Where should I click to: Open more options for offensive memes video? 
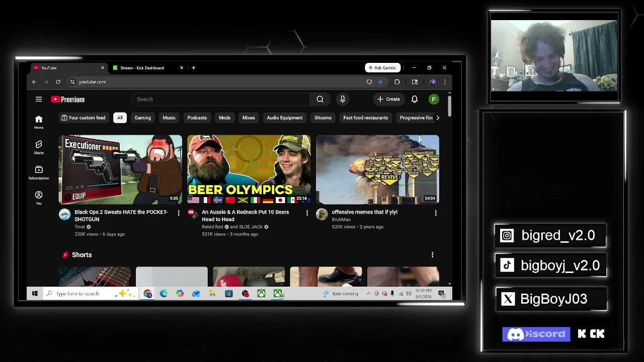436,213
